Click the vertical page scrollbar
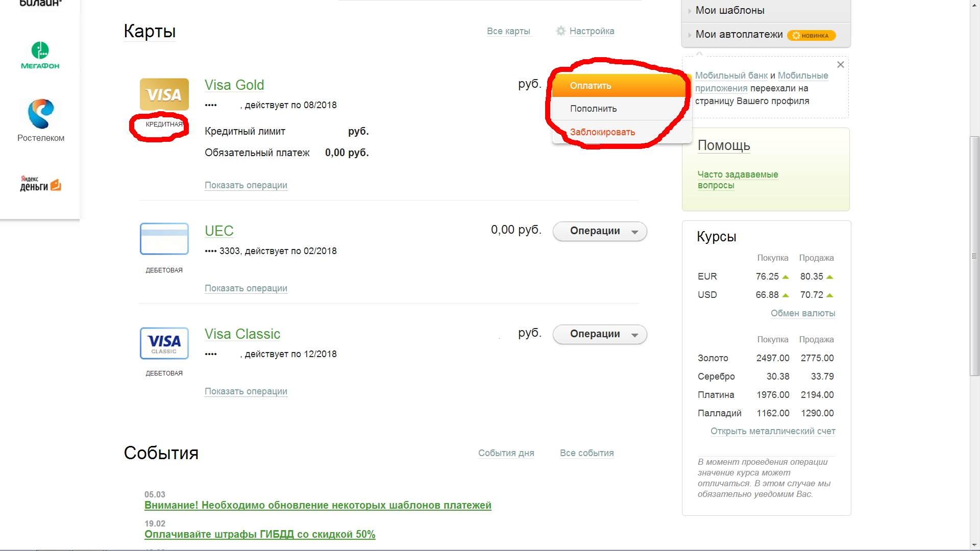The height and width of the screenshot is (551, 980). [x=974, y=255]
